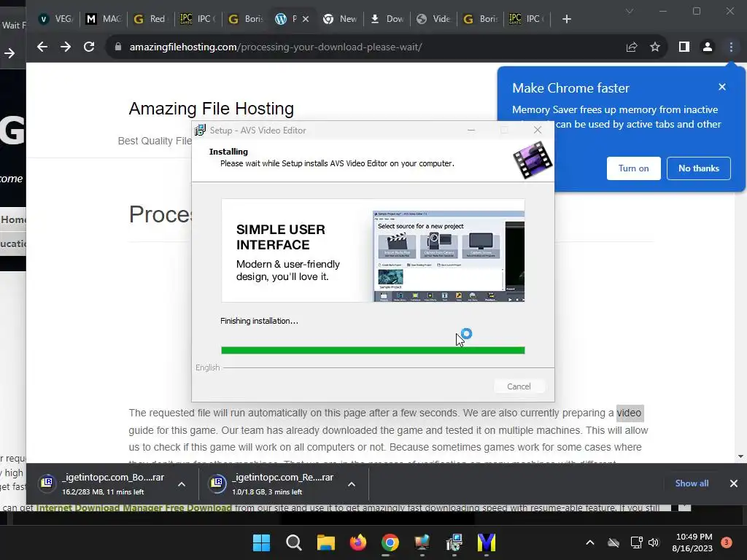The image size is (747, 560).
Task: Open Chrome profile avatar icon
Action: click(x=708, y=47)
